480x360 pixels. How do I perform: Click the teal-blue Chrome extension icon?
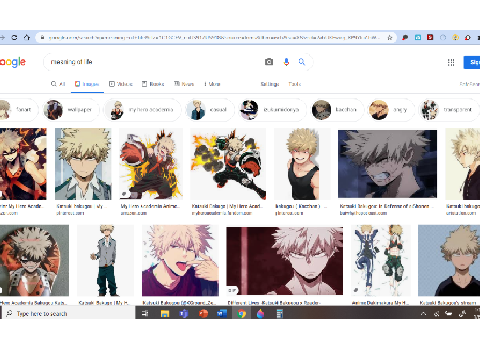418,37
